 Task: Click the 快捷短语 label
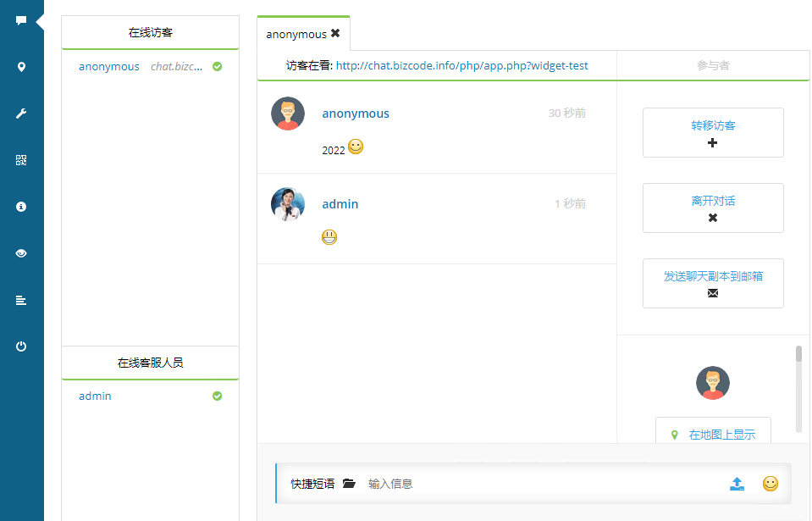point(312,484)
